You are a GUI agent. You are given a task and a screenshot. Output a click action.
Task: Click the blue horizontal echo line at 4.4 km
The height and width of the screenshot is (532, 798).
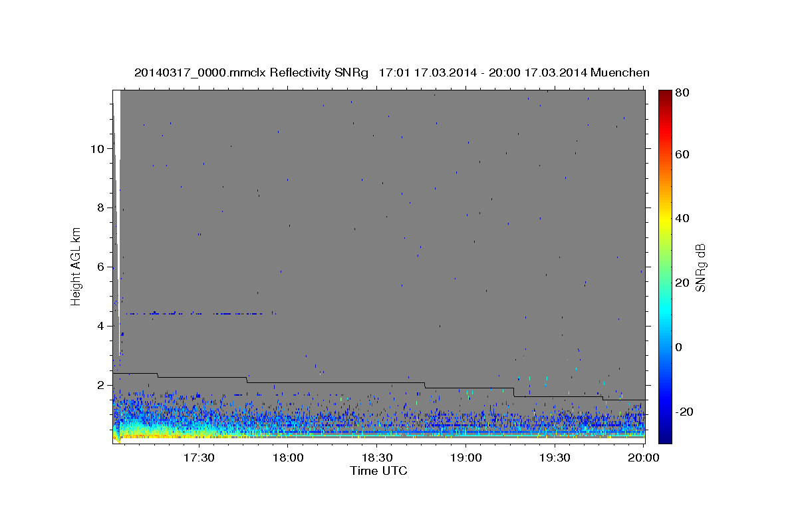[199, 313]
